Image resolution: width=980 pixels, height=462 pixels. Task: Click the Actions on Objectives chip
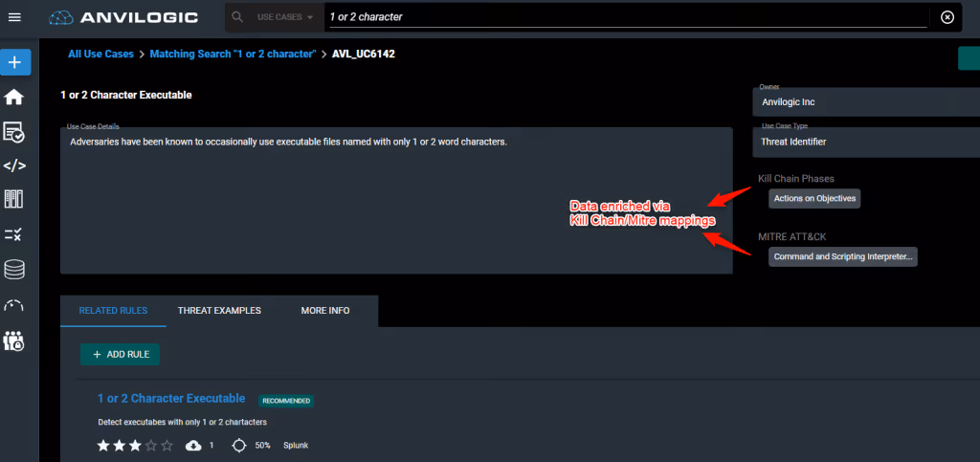(814, 199)
